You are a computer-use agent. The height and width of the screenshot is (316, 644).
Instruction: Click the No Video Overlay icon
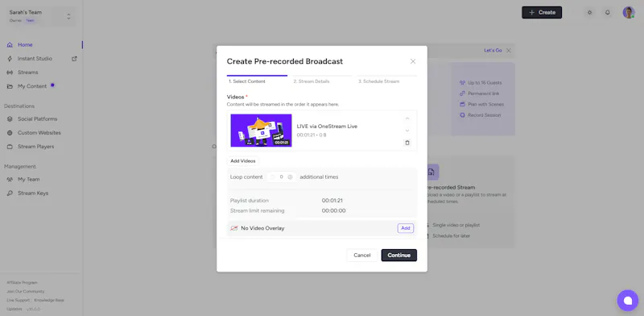(234, 228)
